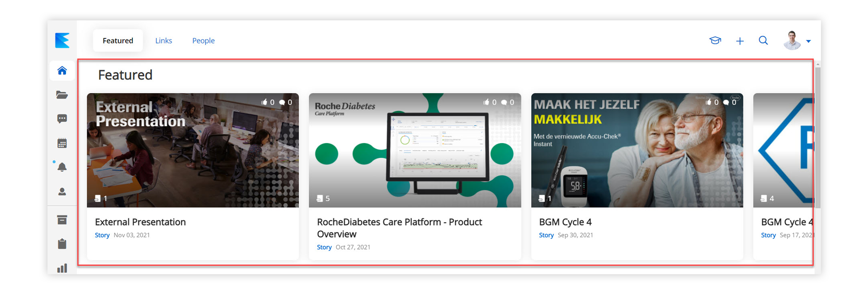Click the user avatar photo
The height and width of the screenshot is (300, 868).
coord(792,40)
